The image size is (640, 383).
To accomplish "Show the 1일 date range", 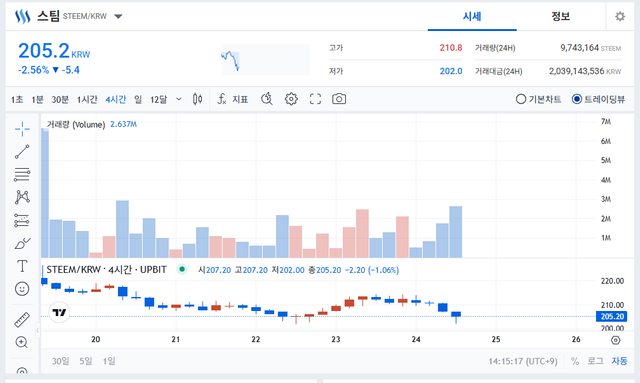I will point(109,361).
